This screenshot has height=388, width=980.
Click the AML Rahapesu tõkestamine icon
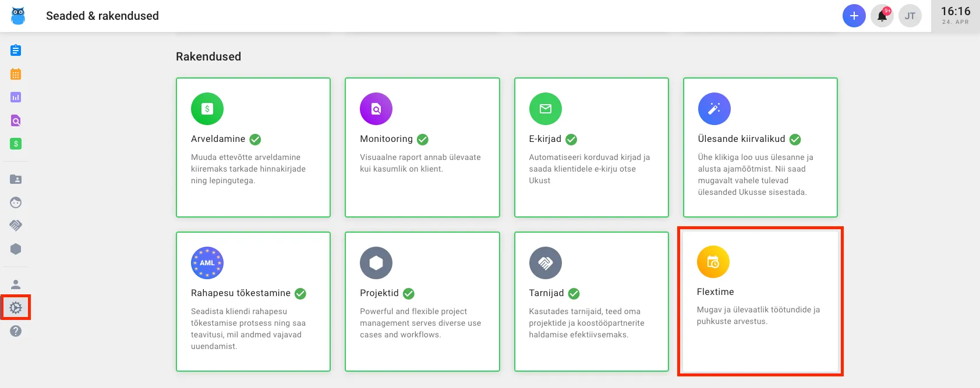207,263
